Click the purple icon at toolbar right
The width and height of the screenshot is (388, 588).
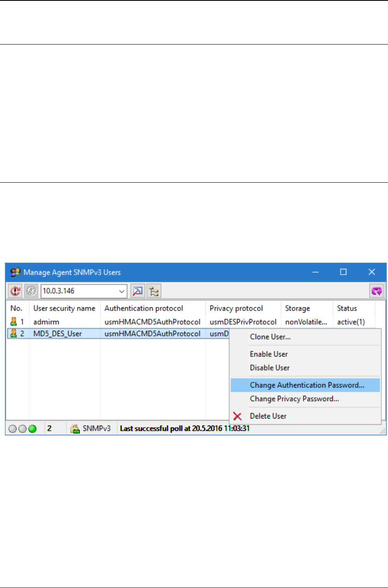pos(376,291)
